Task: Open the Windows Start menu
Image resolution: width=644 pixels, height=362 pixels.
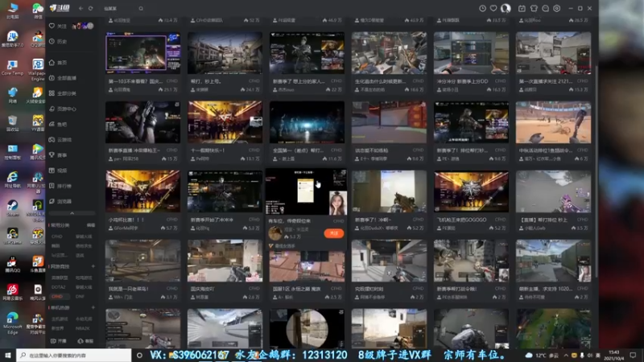Action: [x=8, y=356]
